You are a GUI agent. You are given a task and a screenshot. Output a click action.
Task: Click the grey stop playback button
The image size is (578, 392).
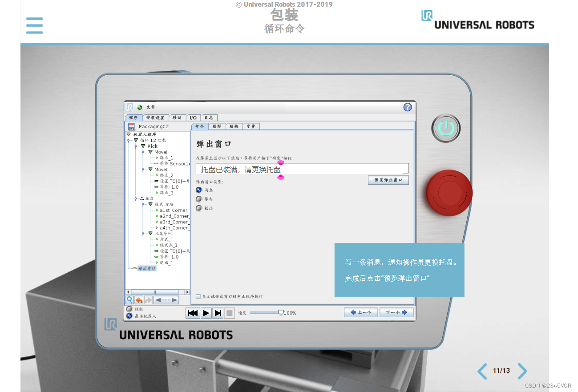pos(229,313)
